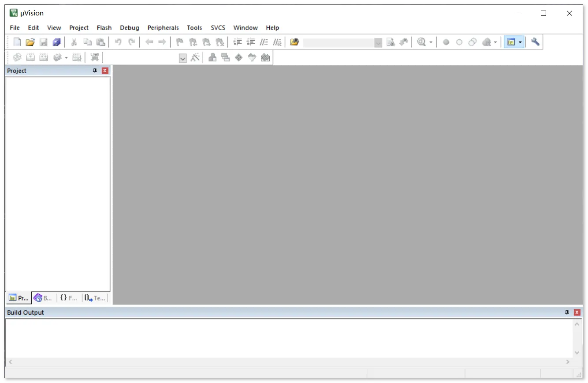Create a new file with the New icon
The image size is (588, 383).
click(17, 42)
